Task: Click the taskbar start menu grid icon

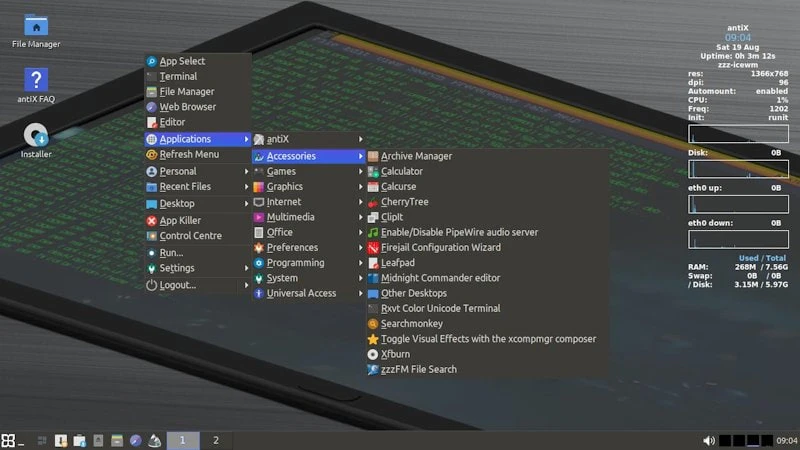Action: pyautogui.click(x=8, y=440)
